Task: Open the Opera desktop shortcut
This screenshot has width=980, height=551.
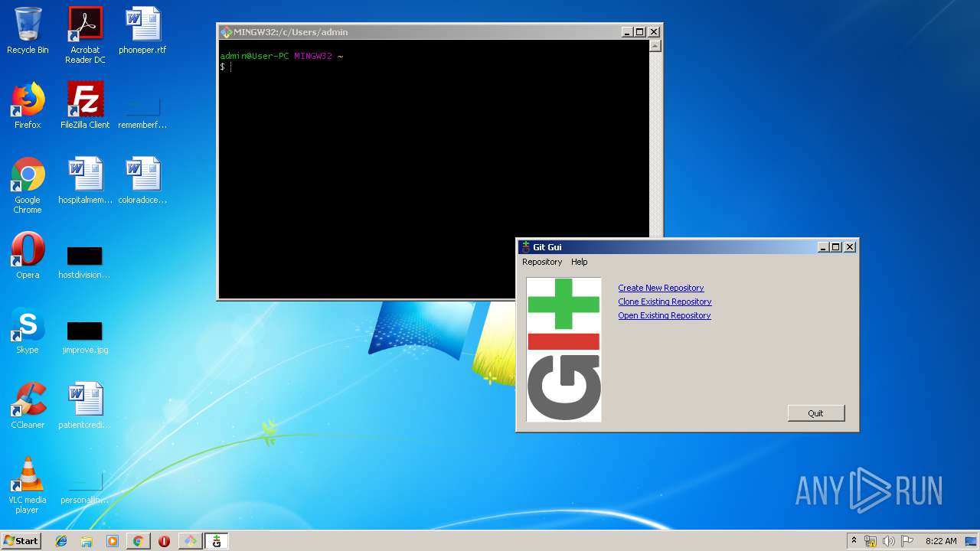Action: 28,256
